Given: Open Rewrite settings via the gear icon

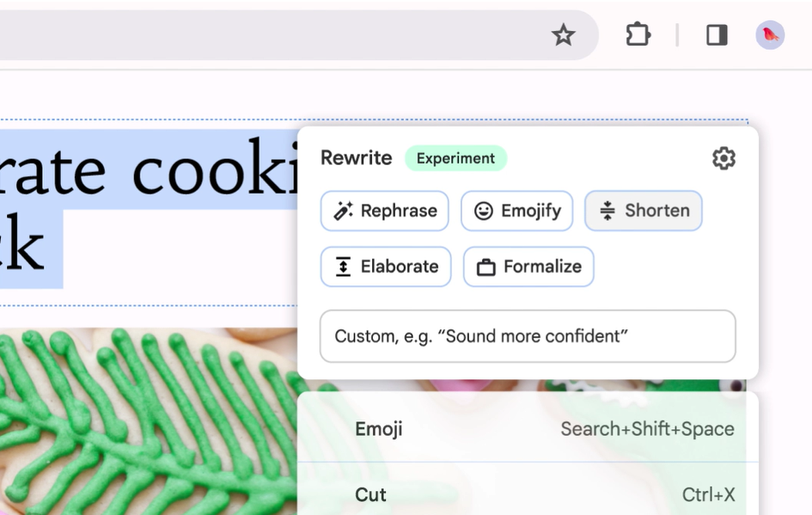Looking at the screenshot, I should pyautogui.click(x=723, y=158).
